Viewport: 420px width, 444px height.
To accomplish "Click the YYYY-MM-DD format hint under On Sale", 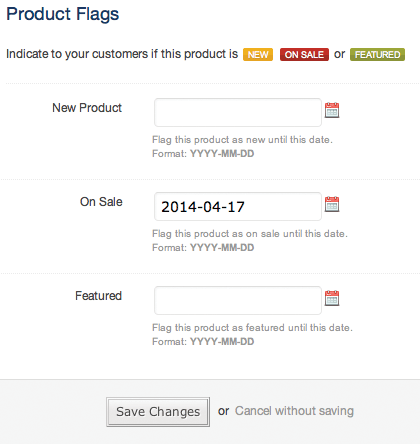I will click(x=222, y=248).
